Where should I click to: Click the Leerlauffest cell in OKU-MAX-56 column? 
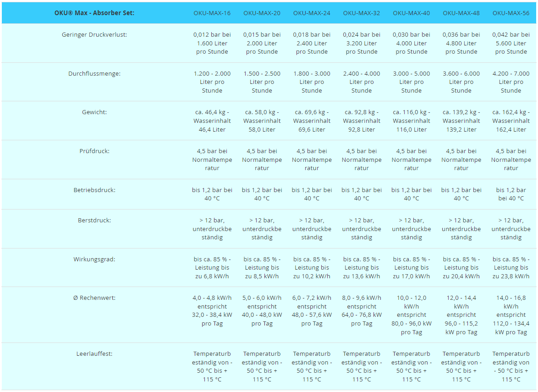tap(511, 367)
